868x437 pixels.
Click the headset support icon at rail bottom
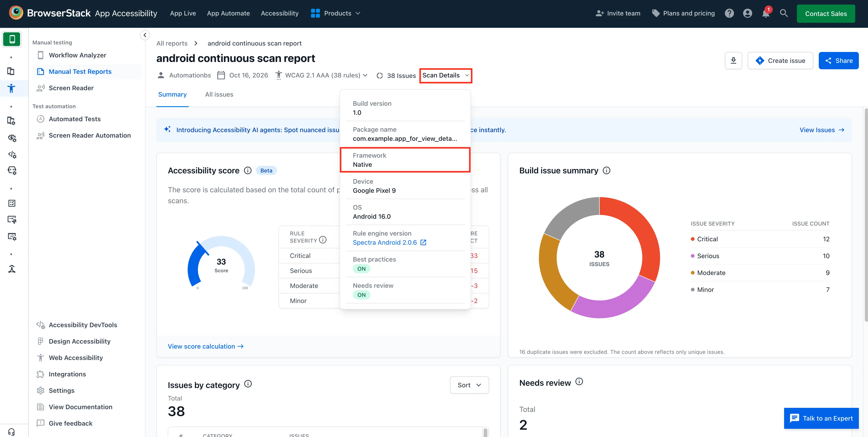[11, 432]
